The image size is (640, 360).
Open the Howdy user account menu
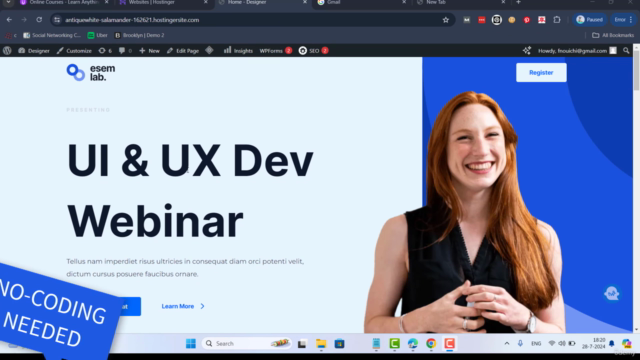[577, 51]
